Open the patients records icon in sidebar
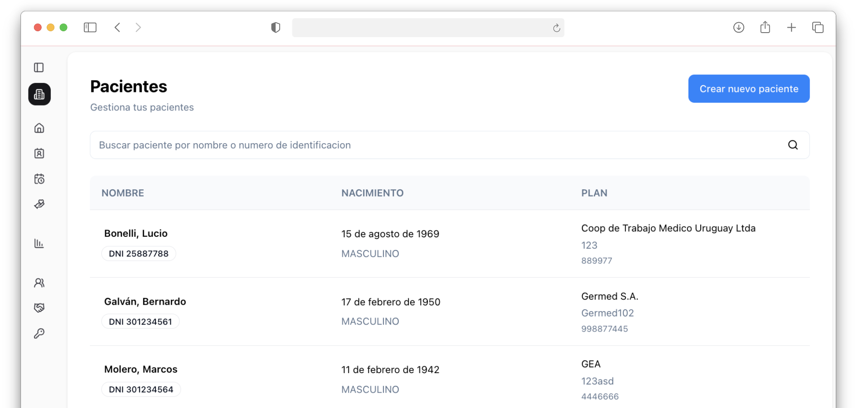The height and width of the screenshot is (408, 868). pyautogui.click(x=39, y=94)
